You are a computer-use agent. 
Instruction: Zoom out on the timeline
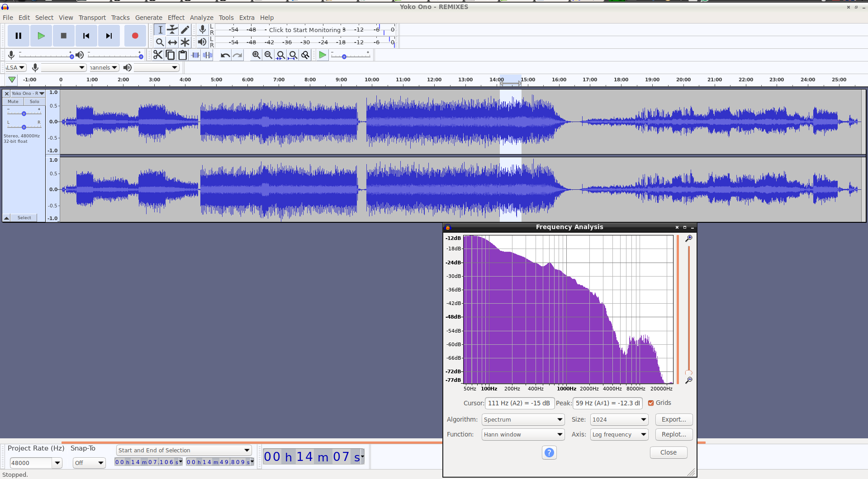coord(269,55)
